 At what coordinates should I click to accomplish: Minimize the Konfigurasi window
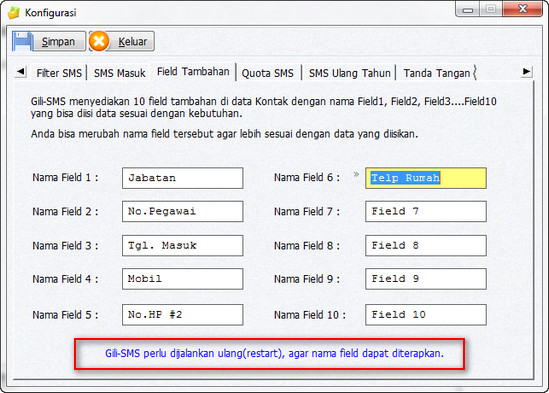pos(467,9)
